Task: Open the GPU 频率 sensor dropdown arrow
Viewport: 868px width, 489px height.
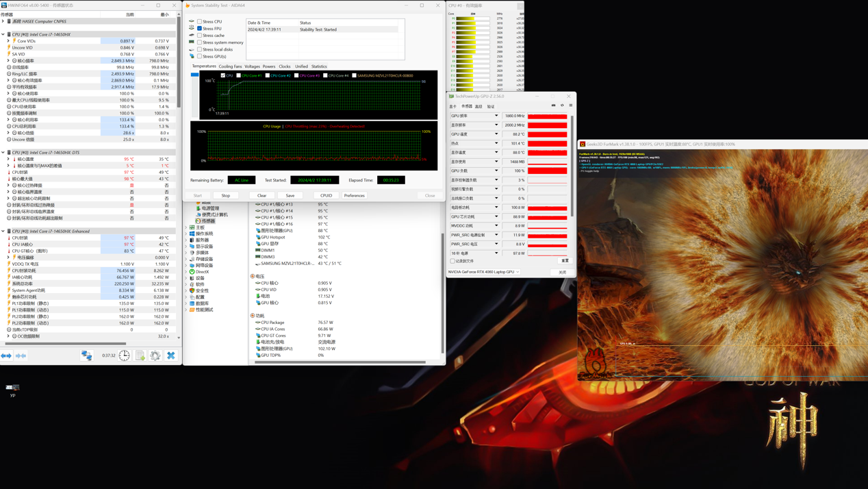Action: (496, 116)
